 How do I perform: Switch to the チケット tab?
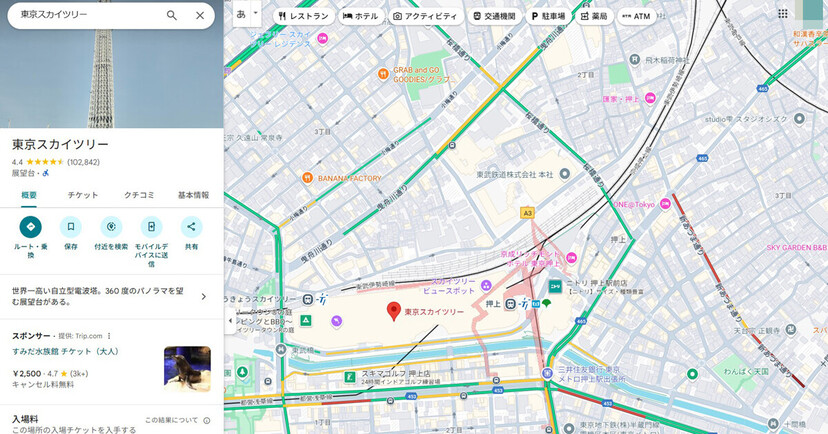coord(83,195)
